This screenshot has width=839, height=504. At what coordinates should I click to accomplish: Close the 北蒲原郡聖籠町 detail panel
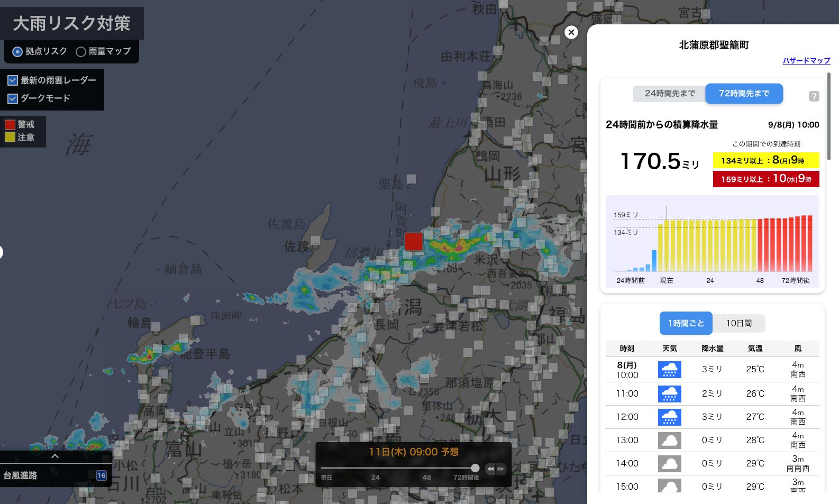pos(571,32)
